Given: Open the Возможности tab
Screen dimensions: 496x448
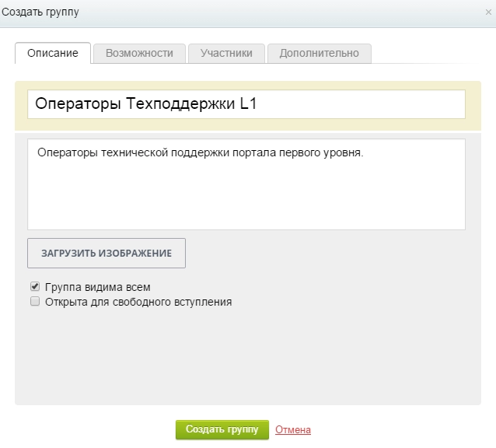Looking at the screenshot, I should (x=139, y=53).
